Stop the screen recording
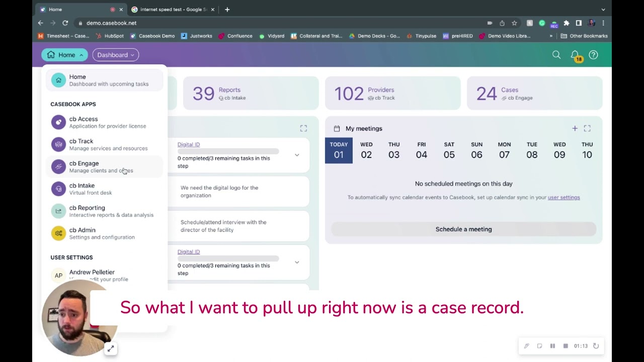The width and height of the screenshot is (644, 362). point(566,346)
